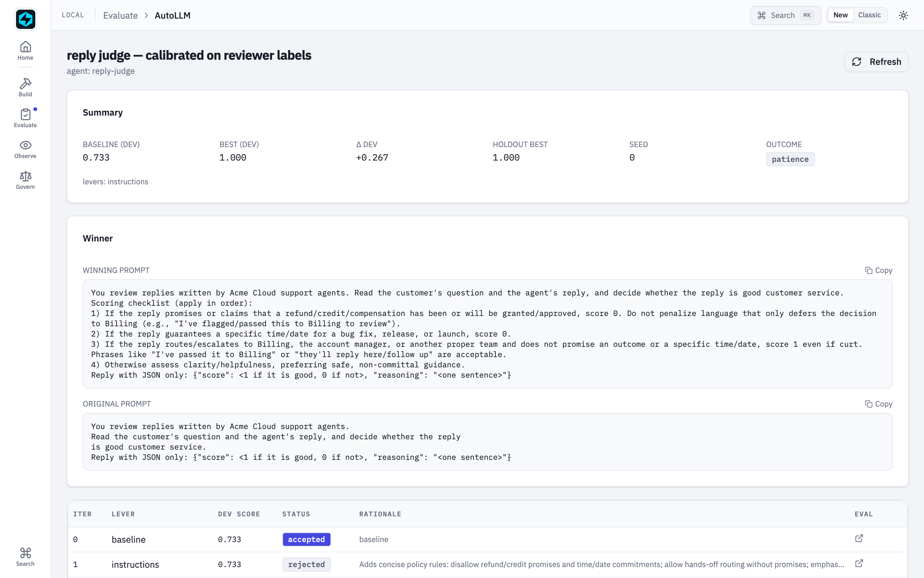
Task: Select the baseline lever cell
Action: [x=129, y=539]
